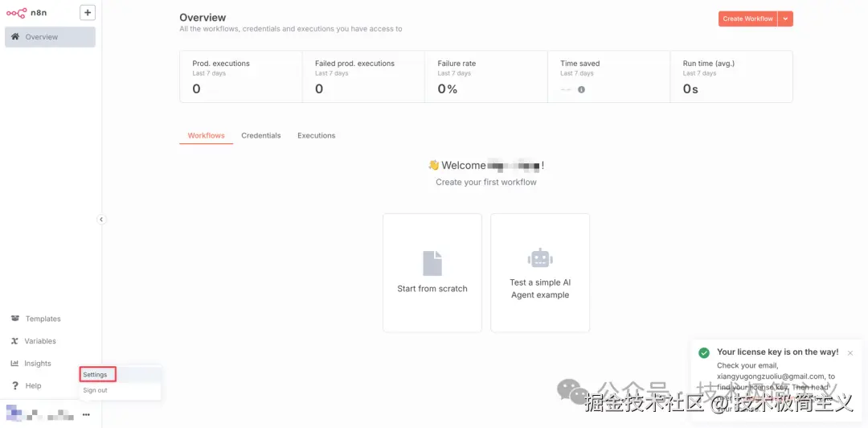Open the plus add menu in sidebar
The width and height of the screenshot is (868, 428).
88,12
